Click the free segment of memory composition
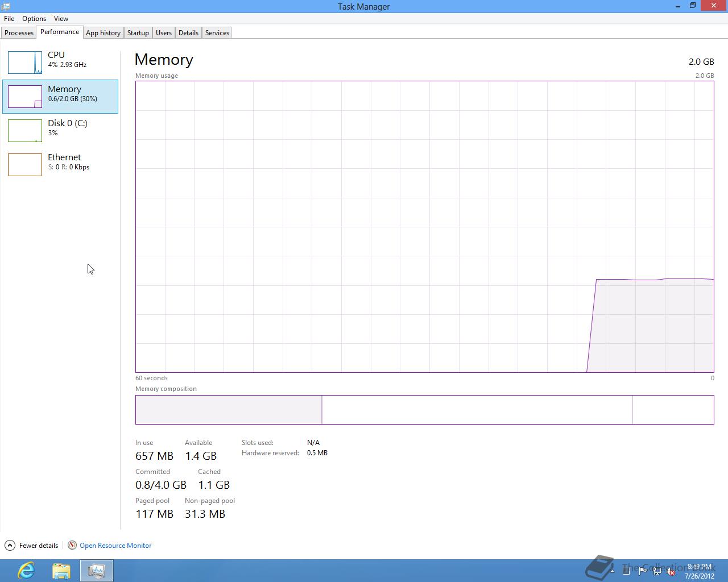The width and height of the screenshot is (728, 582). 673,410
